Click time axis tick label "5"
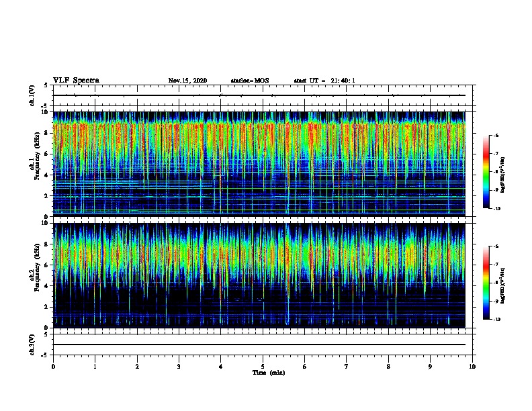The image size is (532, 411). click(x=263, y=367)
